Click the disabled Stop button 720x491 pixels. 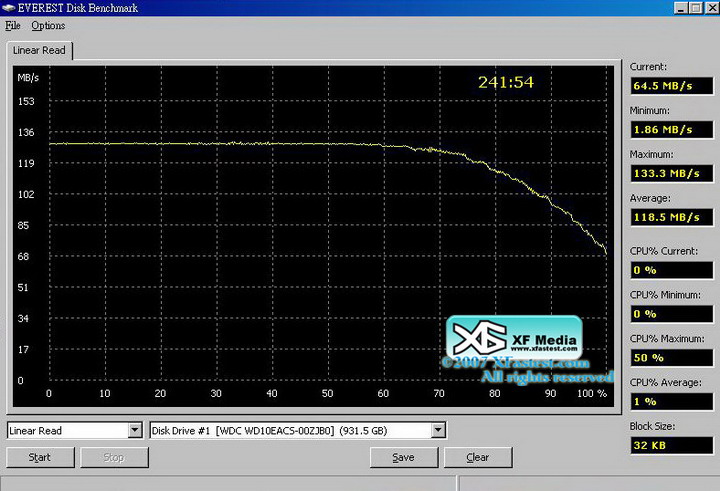[x=114, y=457]
